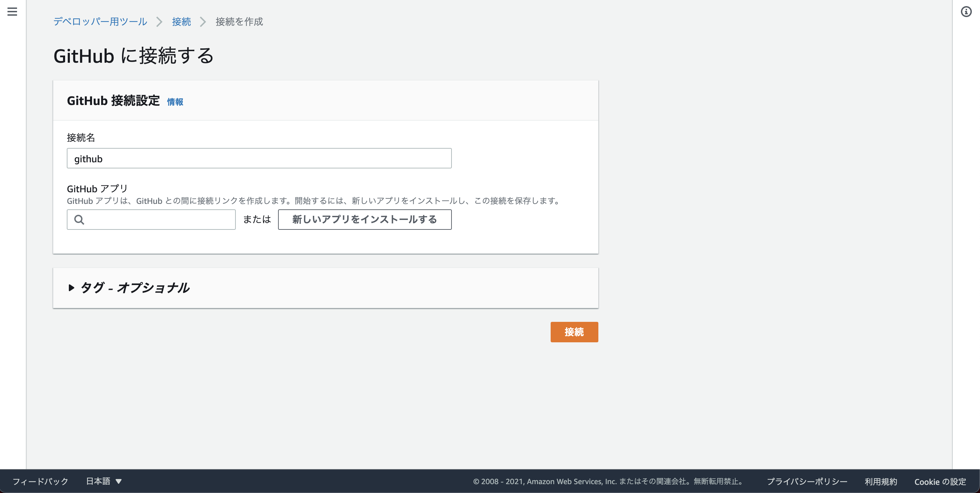Click the 新しいアプリをインストールする button
The height and width of the screenshot is (493, 980).
365,219
